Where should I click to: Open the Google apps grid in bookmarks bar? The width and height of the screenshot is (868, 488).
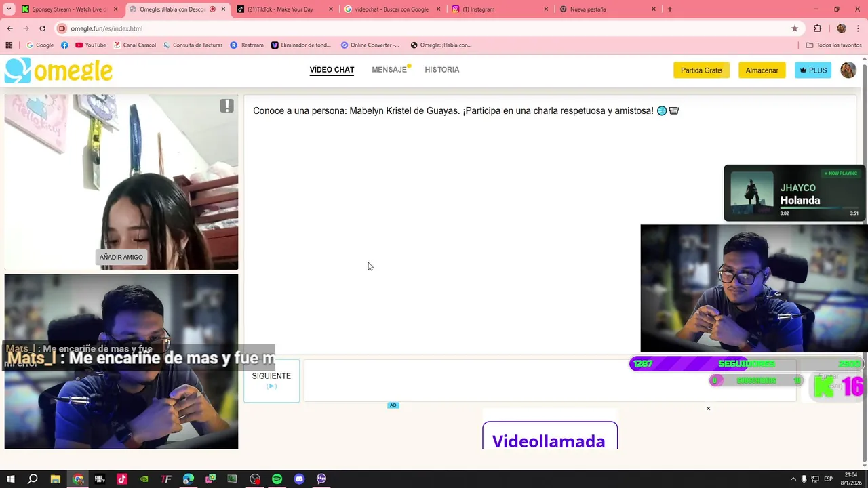point(9,45)
